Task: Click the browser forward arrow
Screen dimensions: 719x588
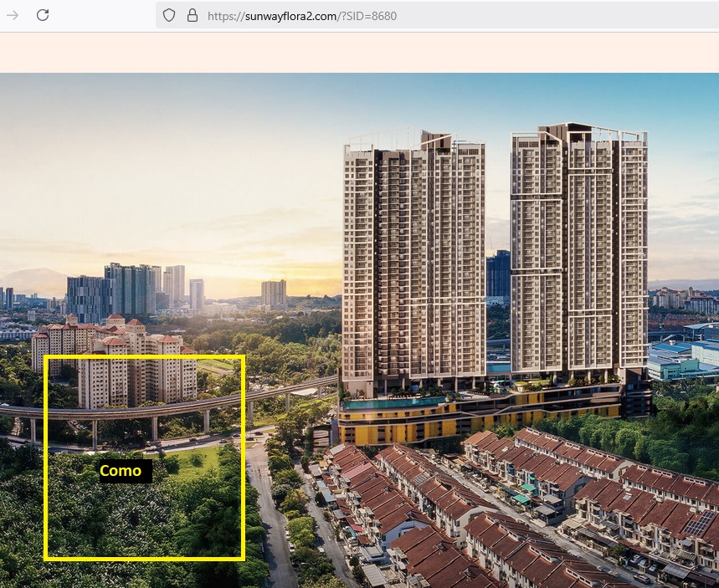Action: point(13,15)
